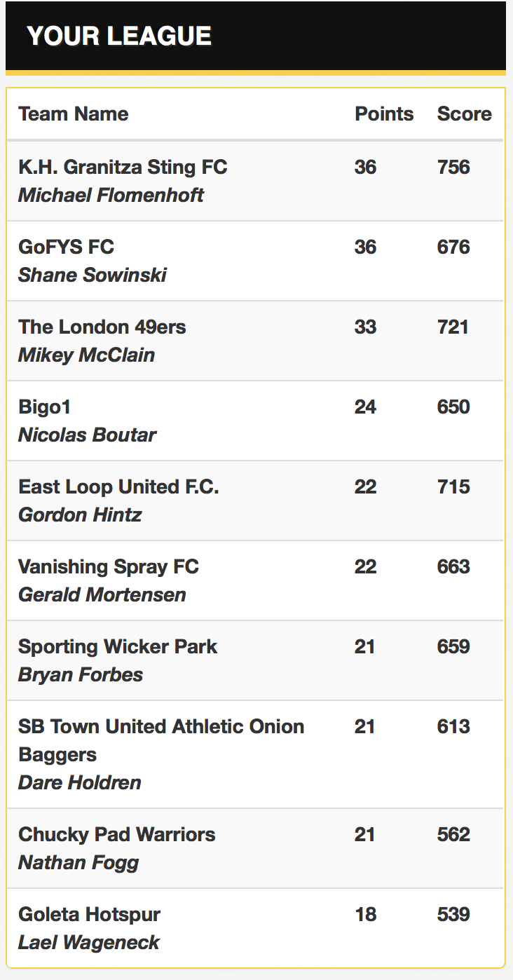
Task: Select East Loop United F.C.
Action: pos(118,486)
